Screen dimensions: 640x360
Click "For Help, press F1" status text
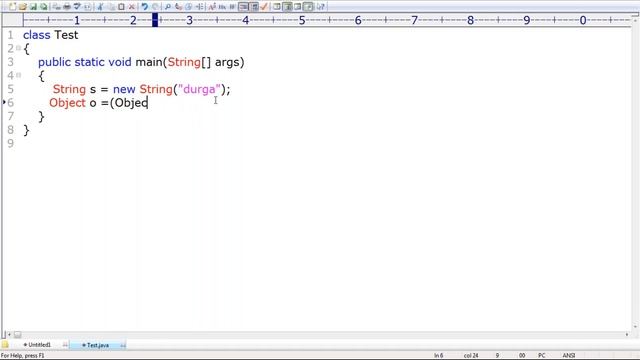point(22,356)
